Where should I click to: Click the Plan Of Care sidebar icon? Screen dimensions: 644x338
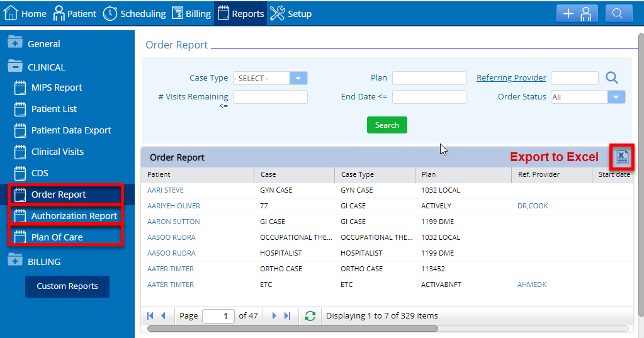[20, 237]
